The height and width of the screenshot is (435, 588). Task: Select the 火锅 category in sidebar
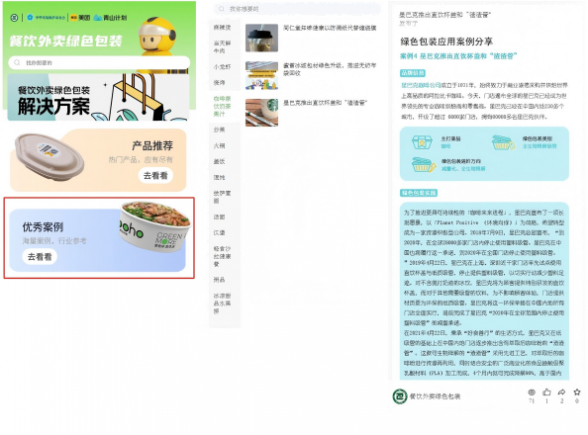(219, 146)
